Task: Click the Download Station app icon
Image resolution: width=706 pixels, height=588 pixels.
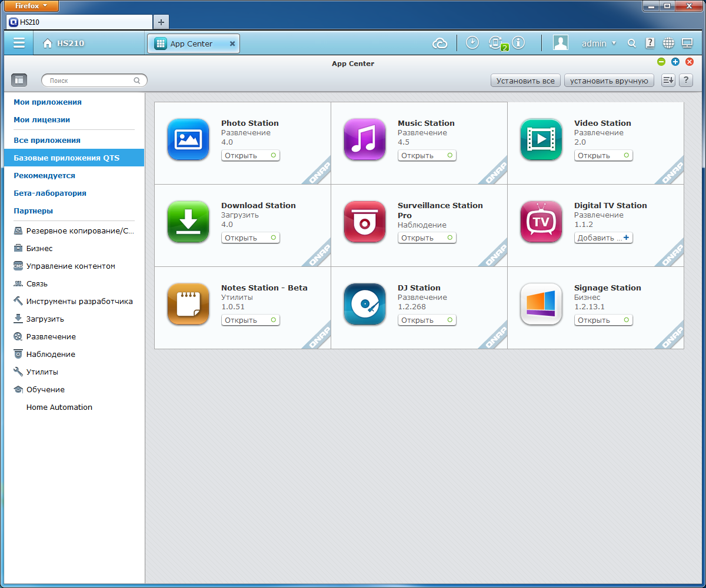Action: click(188, 222)
